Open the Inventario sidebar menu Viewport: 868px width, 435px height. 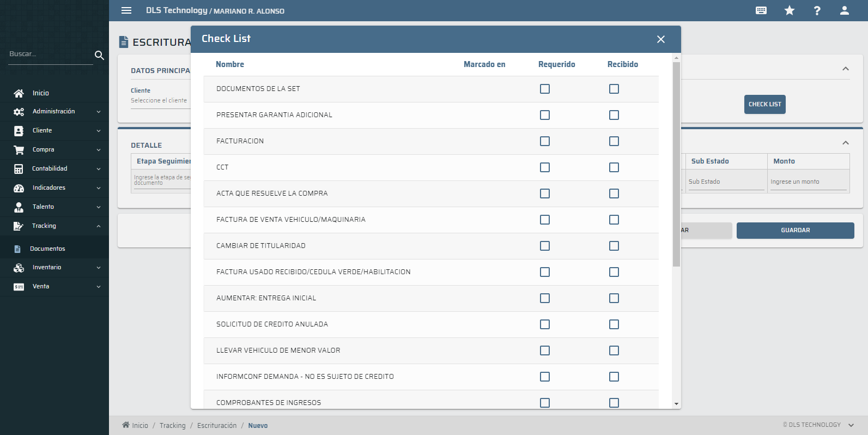coord(54,268)
